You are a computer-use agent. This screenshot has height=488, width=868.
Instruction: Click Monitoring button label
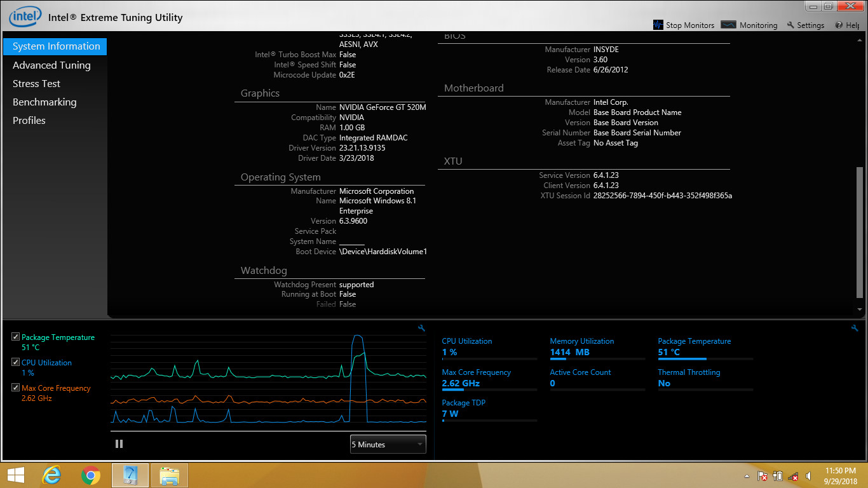point(758,25)
